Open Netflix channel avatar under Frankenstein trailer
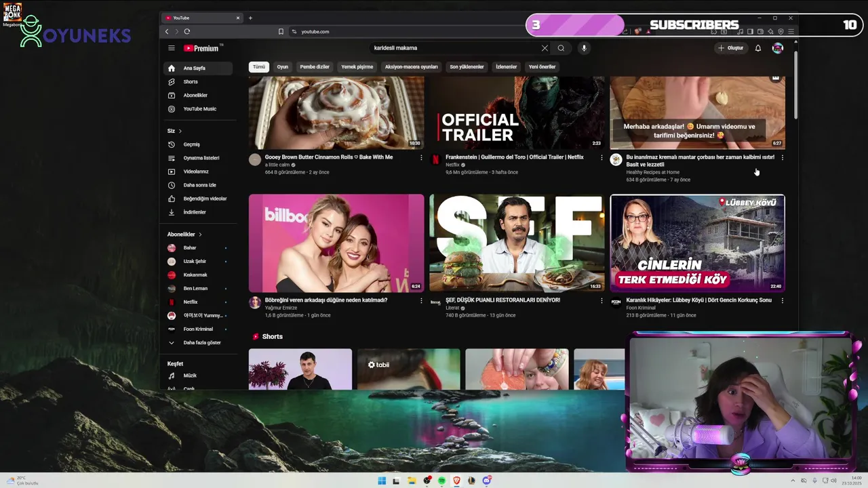This screenshot has height=488, width=868. [435, 160]
